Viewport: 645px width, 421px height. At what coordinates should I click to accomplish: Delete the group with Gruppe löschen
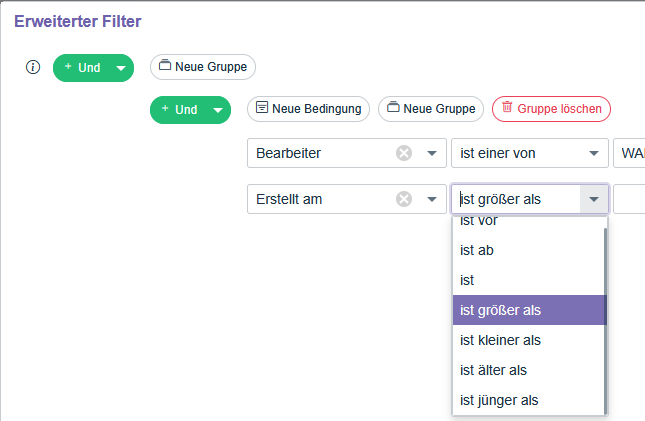551,108
